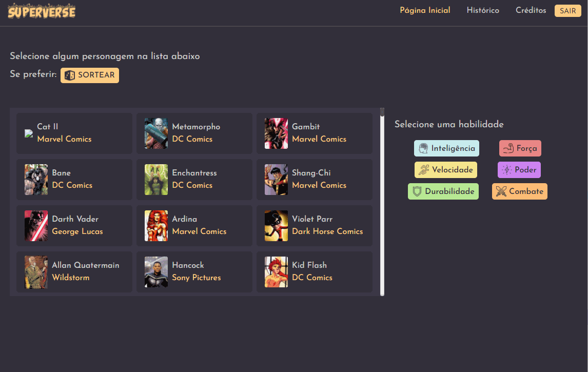Open the Créditos page

531,10
